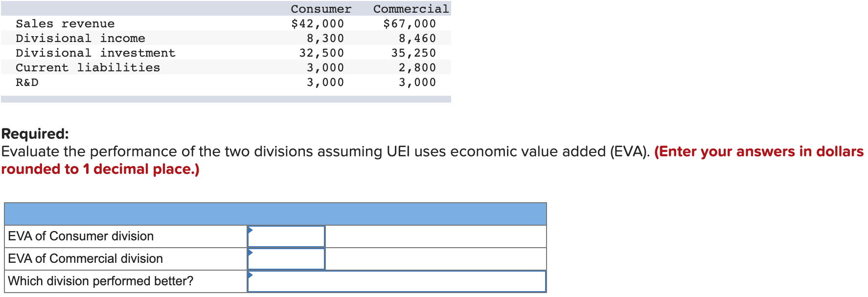868x297 pixels.
Task: Click the $42,000 Sales revenue value
Action: [x=318, y=23]
